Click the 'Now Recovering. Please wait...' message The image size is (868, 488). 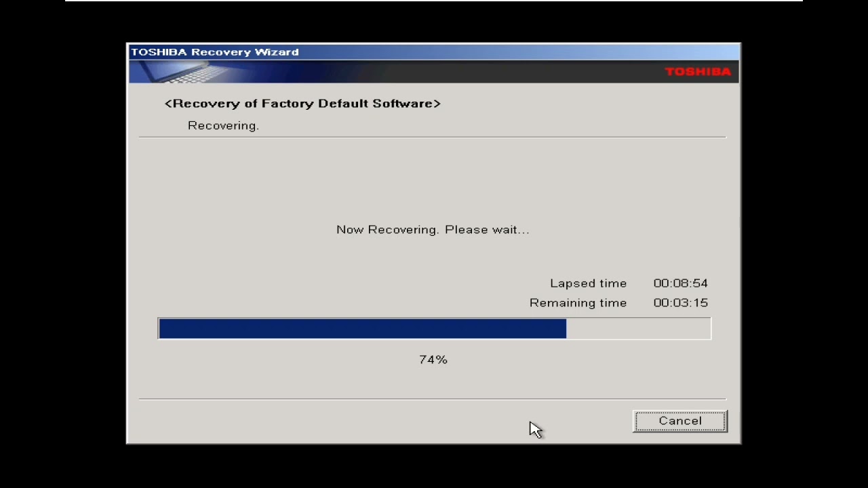pos(433,230)
